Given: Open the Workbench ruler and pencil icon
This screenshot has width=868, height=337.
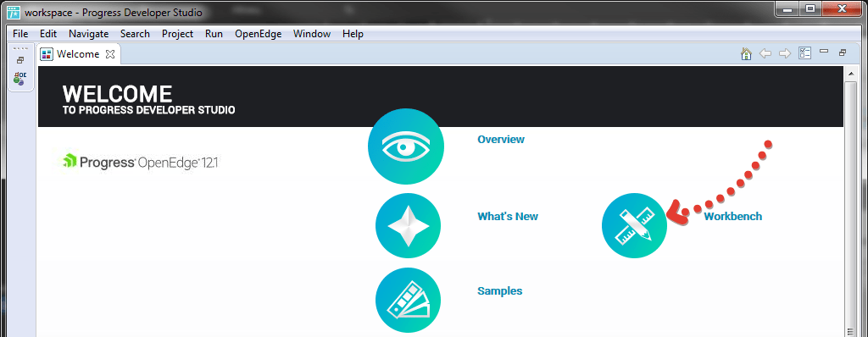Looking at the screenshot, I should click(634, 225).
